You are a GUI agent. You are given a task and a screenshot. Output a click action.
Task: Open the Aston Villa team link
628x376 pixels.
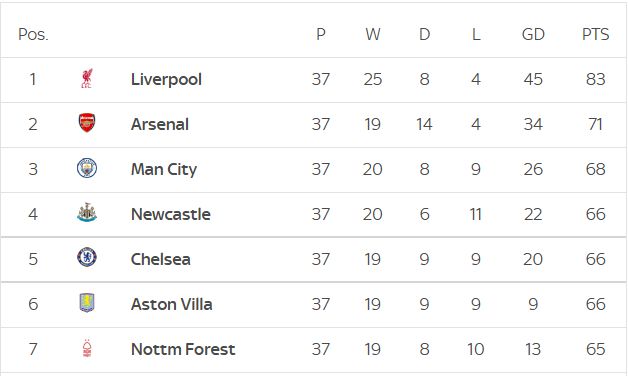pyautogui.click(x=171, y=304)
